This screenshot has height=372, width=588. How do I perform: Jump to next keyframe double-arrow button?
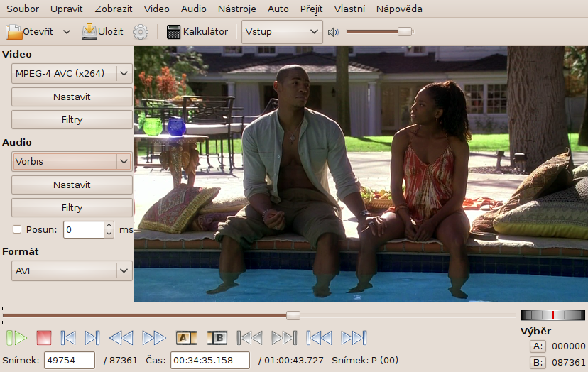point(154,338)
